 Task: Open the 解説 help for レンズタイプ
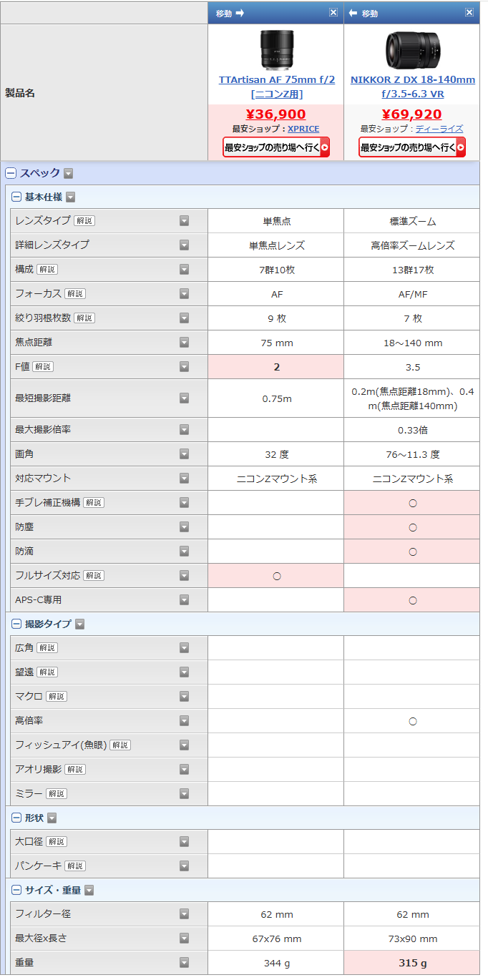pyautogui.click(x=84, y=221)
